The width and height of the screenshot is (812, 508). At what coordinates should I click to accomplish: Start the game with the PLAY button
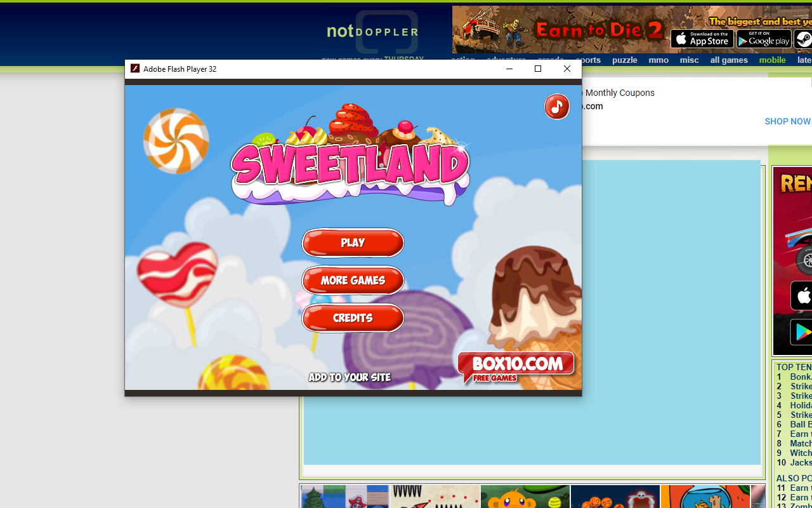coord(353,243)
